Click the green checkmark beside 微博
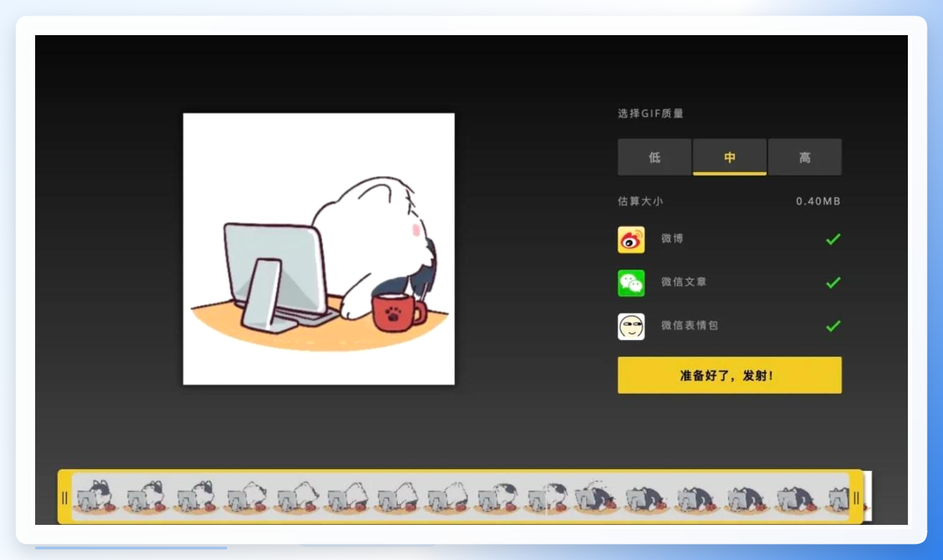This screenshot has height=560, width=943. click(x=833, y=240)
